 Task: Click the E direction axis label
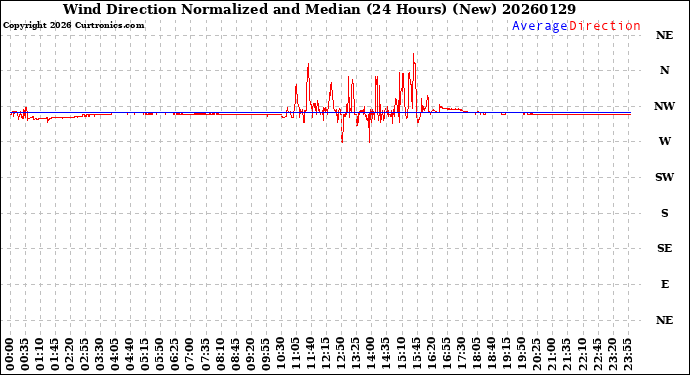664,284
